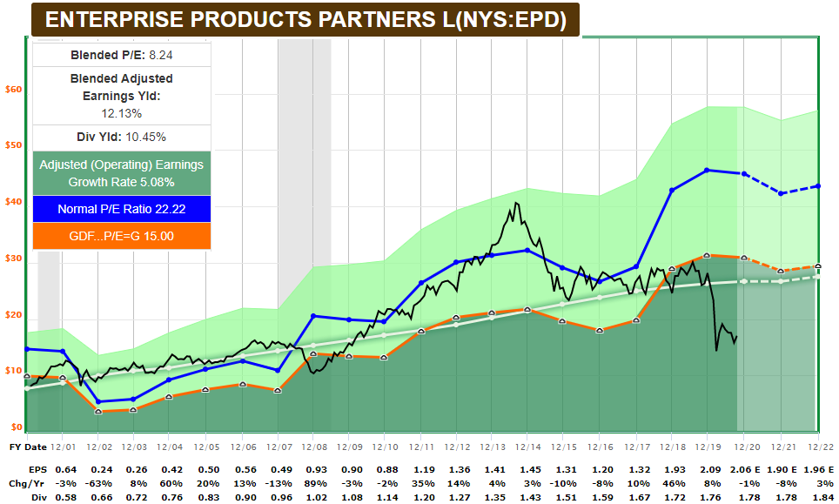Click the EPS estimate 1.90 E for 12/21
839x504 pixels.
(x=782, y=470)
